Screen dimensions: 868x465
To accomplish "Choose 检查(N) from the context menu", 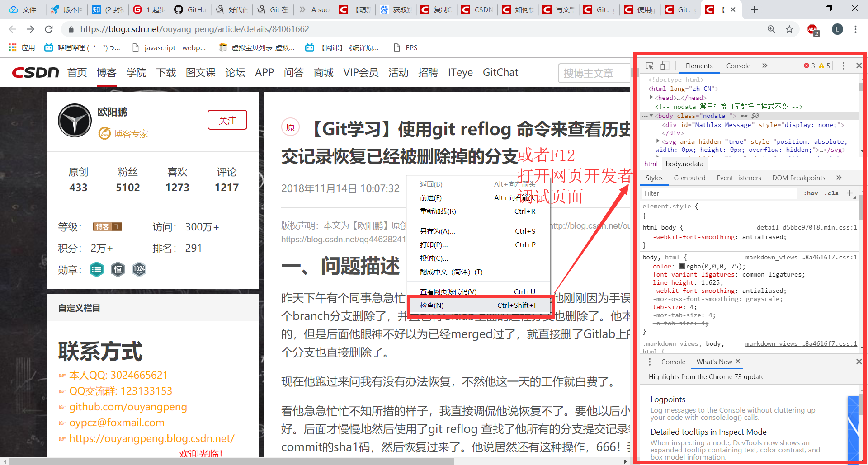I will 478,305.
